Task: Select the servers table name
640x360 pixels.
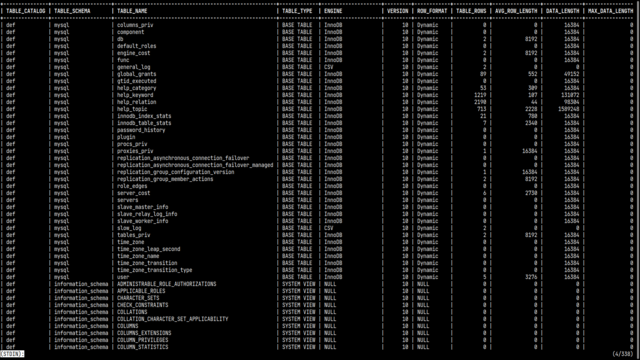Action: pos(128,200)
